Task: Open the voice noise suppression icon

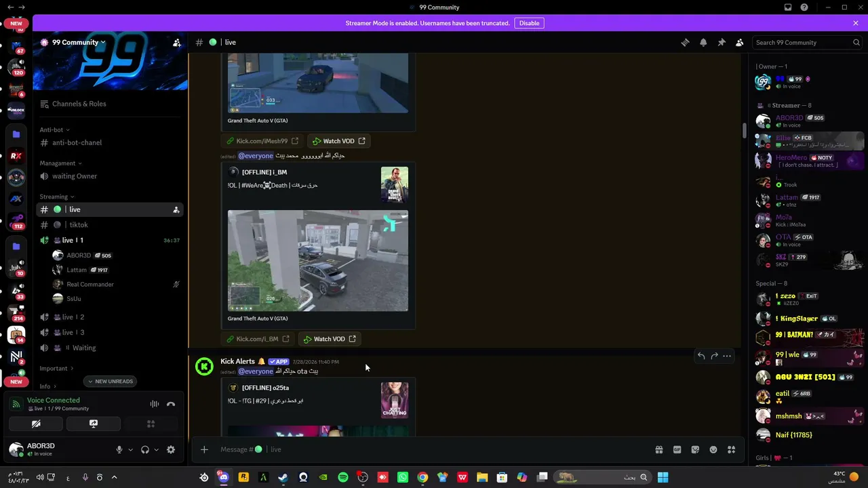Action: (x=155, y=404)
